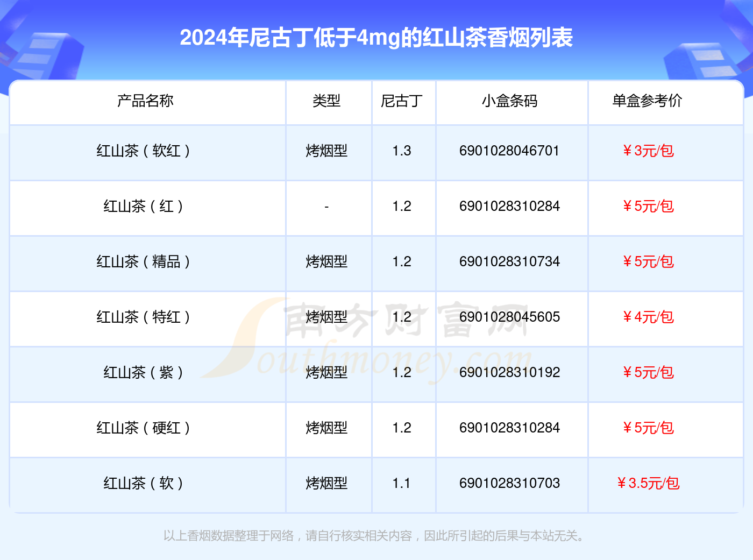Click the dash type cell for 红山茶（红）

click(326, 207)
